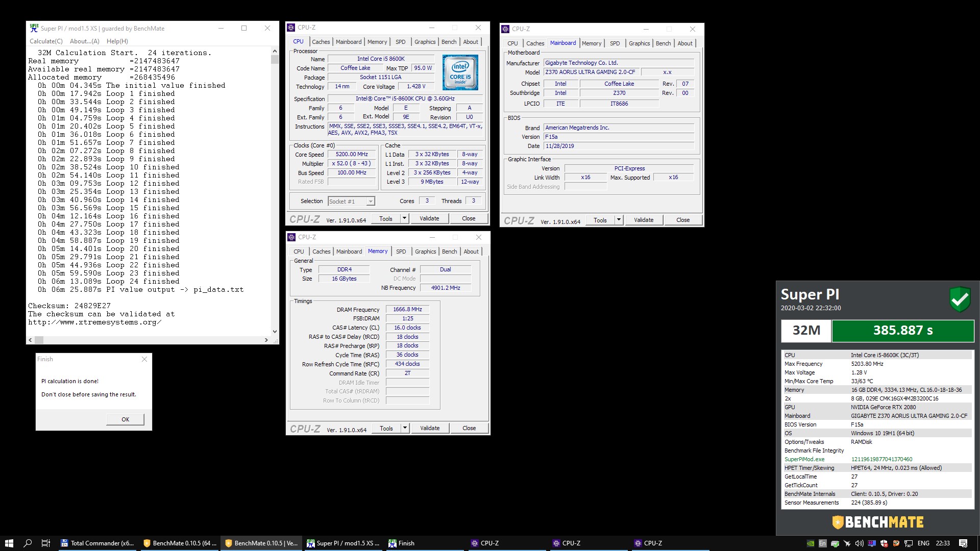
Task: Click Super PI horizontal scroll right arrow
Action: [266, 340]
